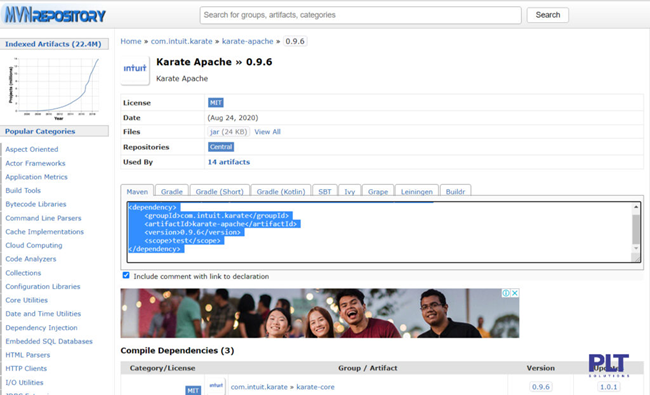
Task: Open HTML Parsers category
Action: (27, 355)
